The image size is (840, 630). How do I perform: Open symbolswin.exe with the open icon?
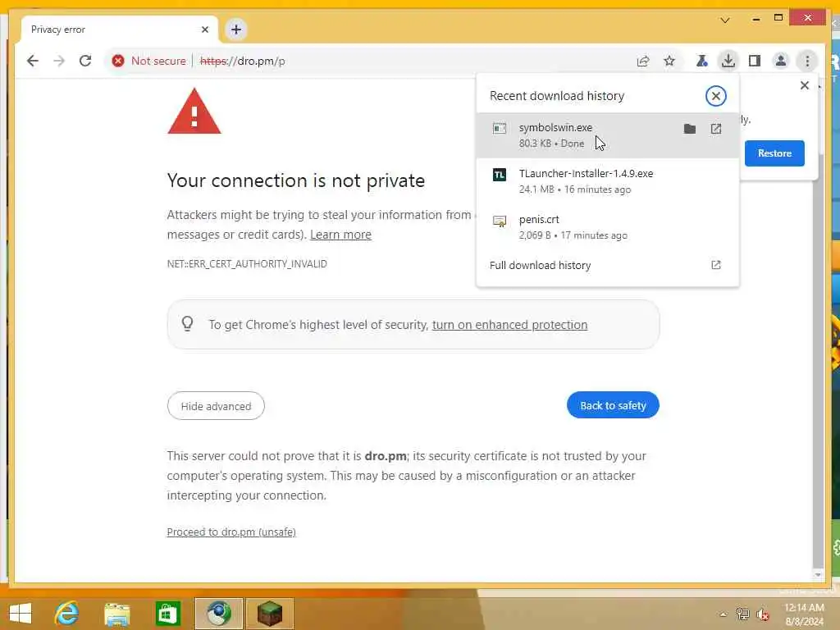pos(715,129)
